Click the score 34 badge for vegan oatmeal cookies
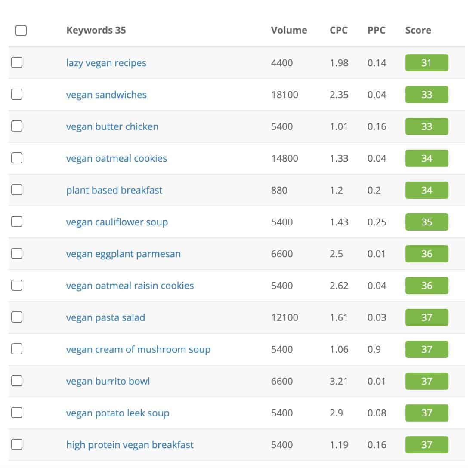 tap(427, 158)
